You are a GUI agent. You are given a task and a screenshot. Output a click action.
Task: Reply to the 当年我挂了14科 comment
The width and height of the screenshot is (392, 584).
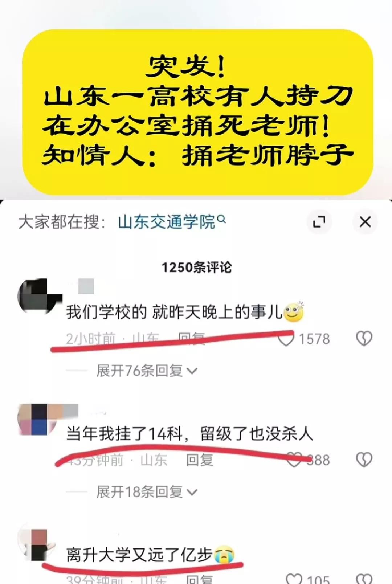(x=199, y=460)
